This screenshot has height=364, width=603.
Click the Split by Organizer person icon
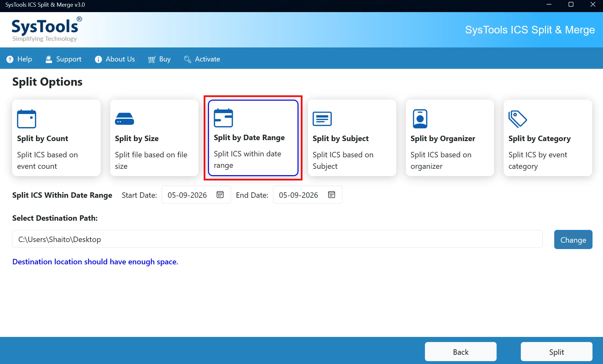[420, 119]
